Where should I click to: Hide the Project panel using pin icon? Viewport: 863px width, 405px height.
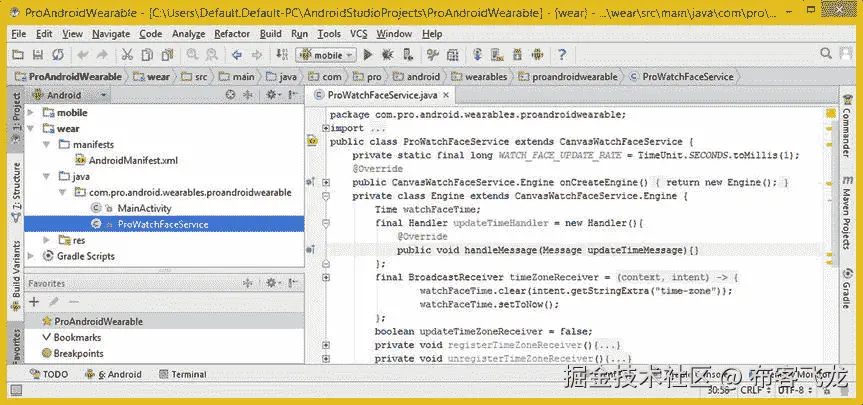coord(294,95)
